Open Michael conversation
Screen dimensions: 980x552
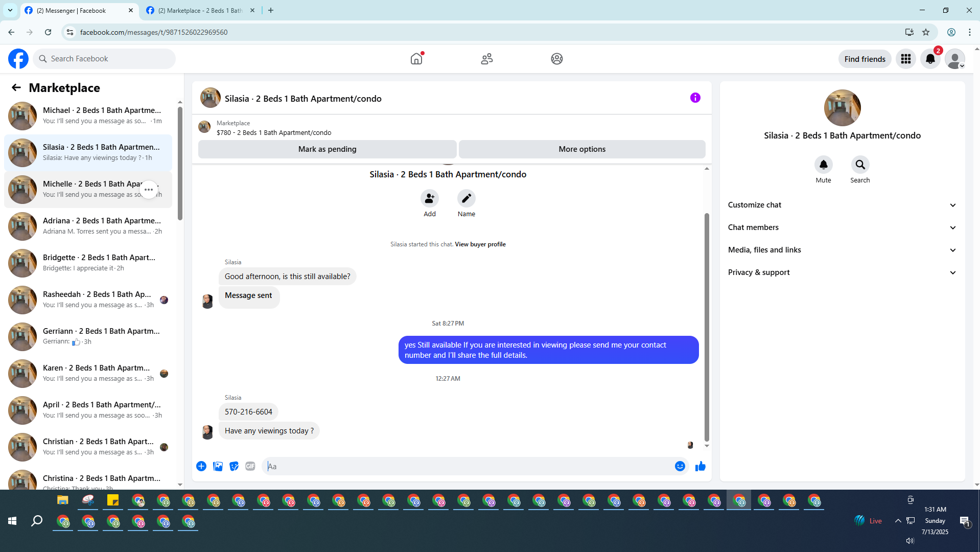pos(88,116)
